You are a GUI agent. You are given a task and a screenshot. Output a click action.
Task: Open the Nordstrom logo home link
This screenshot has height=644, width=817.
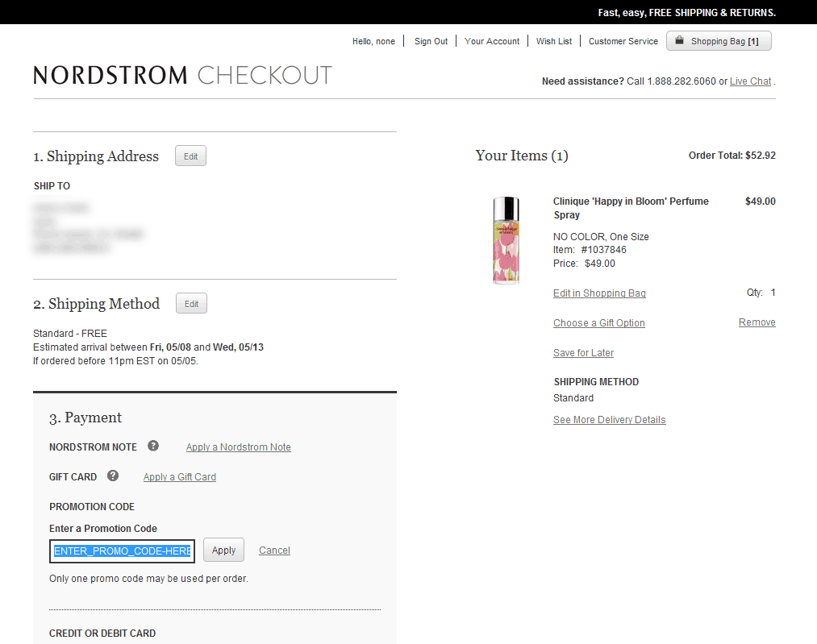pos(110,76)
